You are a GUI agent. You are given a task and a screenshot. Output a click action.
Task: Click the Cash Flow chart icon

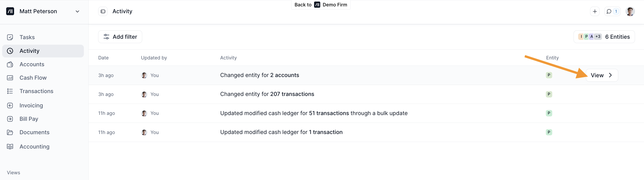[10, 78]
